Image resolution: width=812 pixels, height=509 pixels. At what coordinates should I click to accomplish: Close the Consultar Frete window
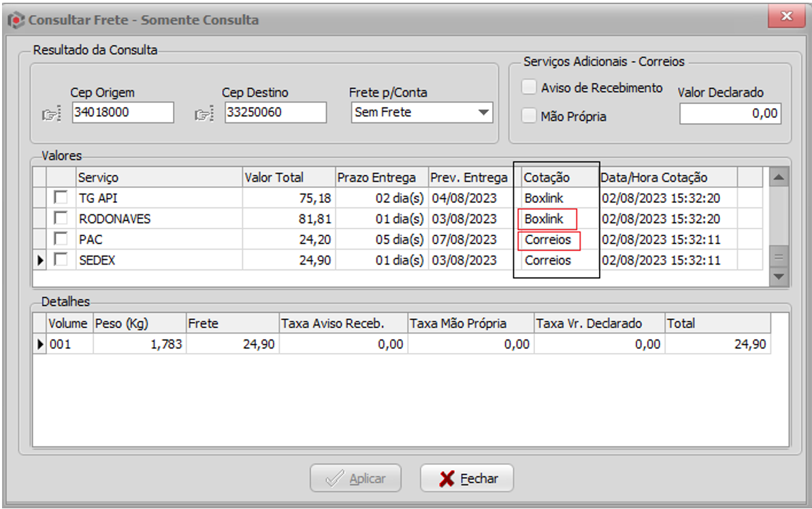(x=786, y=17)
